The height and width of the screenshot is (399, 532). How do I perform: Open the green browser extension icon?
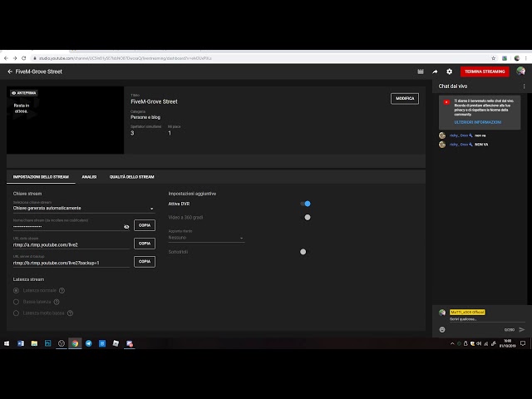click(505, 58)
